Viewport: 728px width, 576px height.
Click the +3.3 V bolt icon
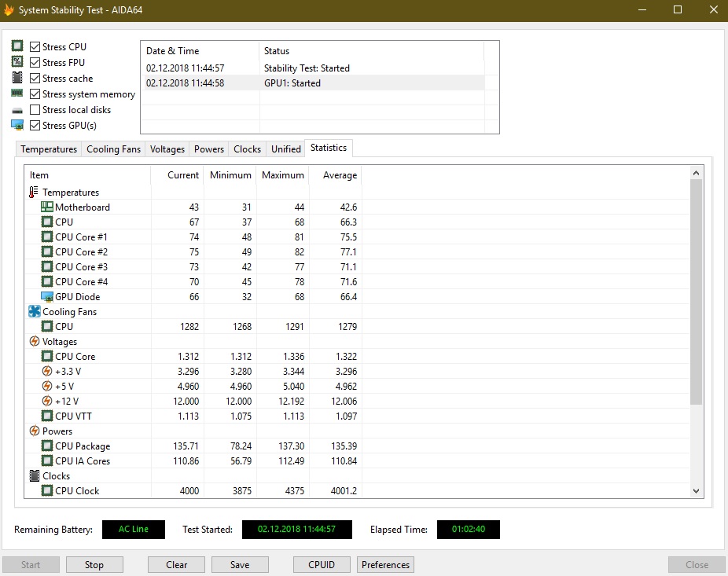pyautogui.click(x=47, y=371)
